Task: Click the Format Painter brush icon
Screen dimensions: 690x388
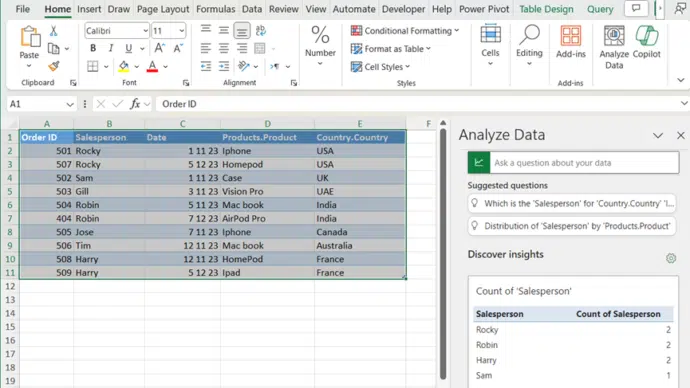Action: (x=54, y=66)
